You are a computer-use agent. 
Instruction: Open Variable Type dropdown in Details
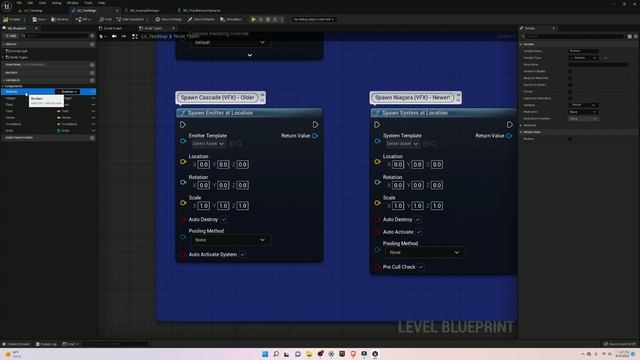pos(584,58)
